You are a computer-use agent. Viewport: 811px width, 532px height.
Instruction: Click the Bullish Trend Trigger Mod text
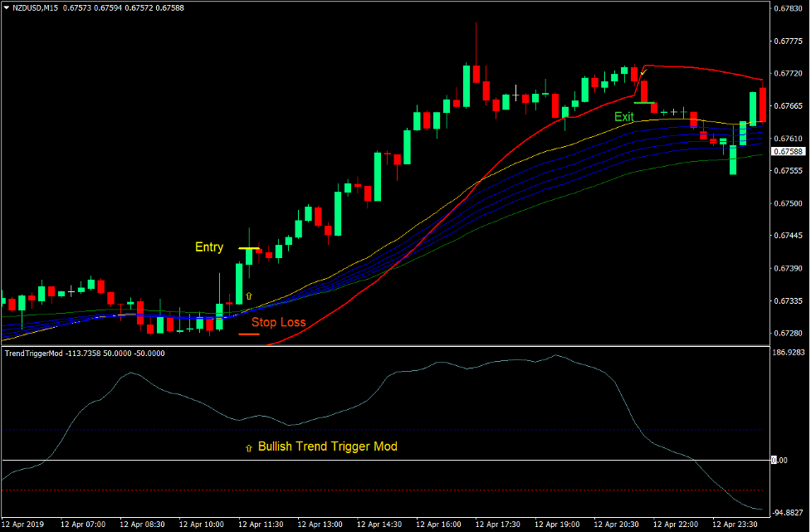coord(329,447)
